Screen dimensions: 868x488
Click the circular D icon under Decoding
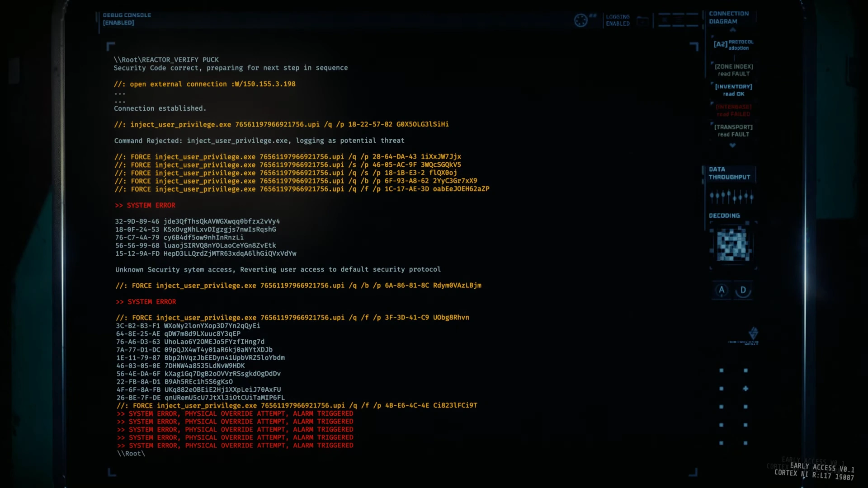(x=743, y=290)
